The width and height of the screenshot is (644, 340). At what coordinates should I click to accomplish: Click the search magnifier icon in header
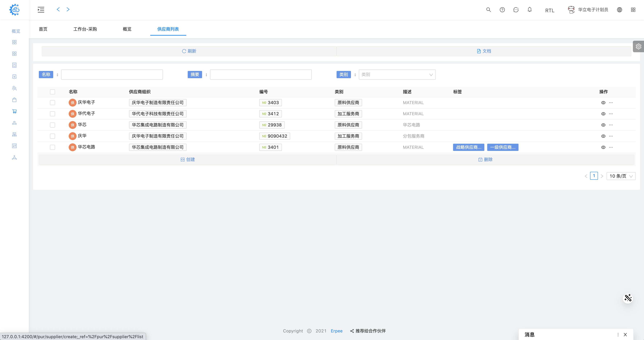click(x=488, y=10)
